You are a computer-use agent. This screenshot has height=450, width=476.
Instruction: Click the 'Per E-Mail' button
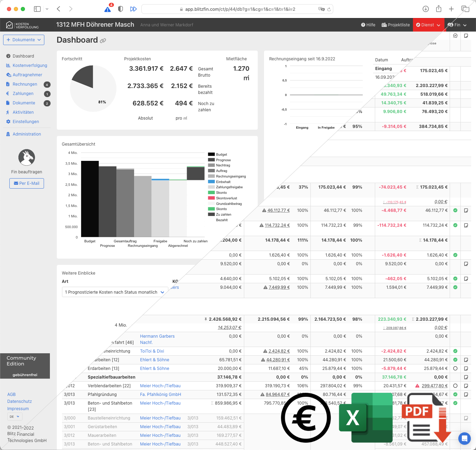tap(27, 183)
